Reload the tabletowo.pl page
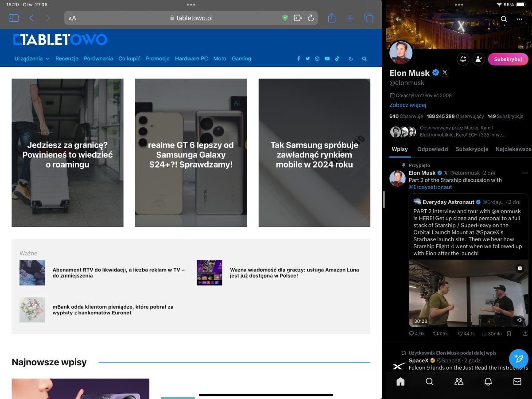This screenshot has width=532, height=399. click(x=311, y=18)
